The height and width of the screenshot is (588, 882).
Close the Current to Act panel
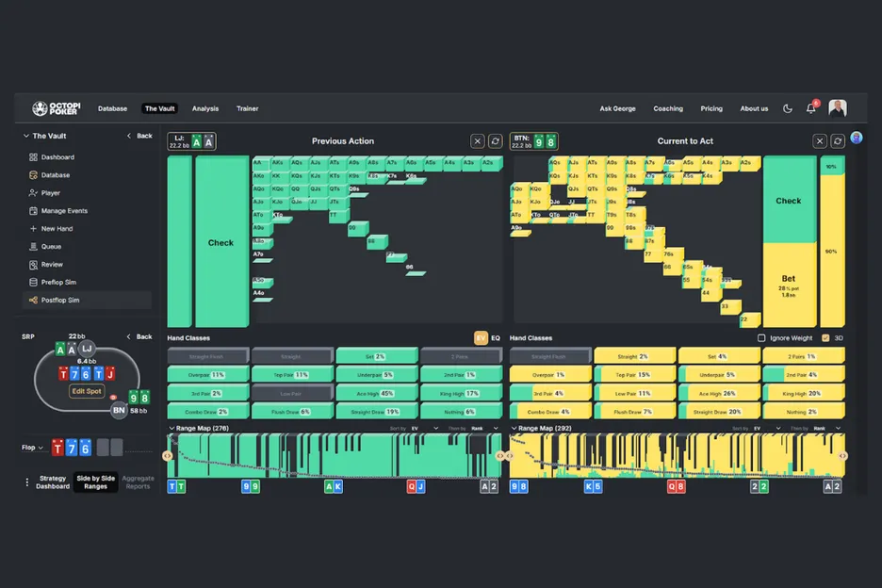(820, 141)
